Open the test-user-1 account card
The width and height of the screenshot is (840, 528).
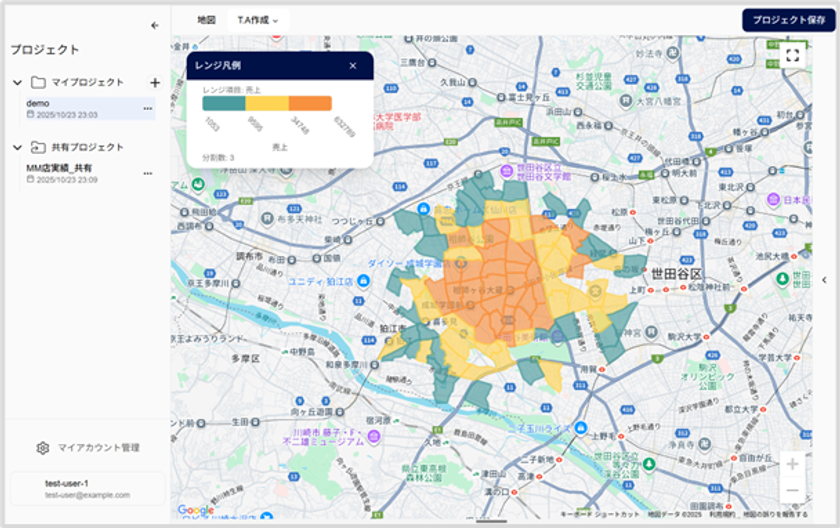point(87,488)
